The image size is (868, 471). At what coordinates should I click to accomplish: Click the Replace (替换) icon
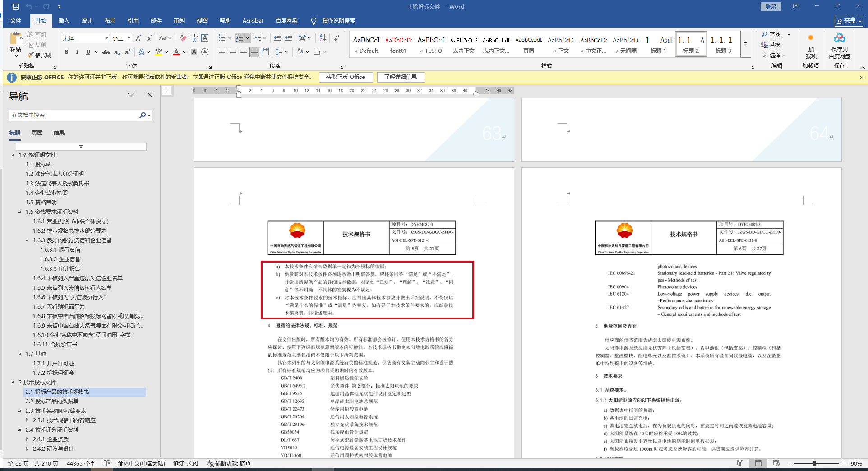(x=765, y=45)
